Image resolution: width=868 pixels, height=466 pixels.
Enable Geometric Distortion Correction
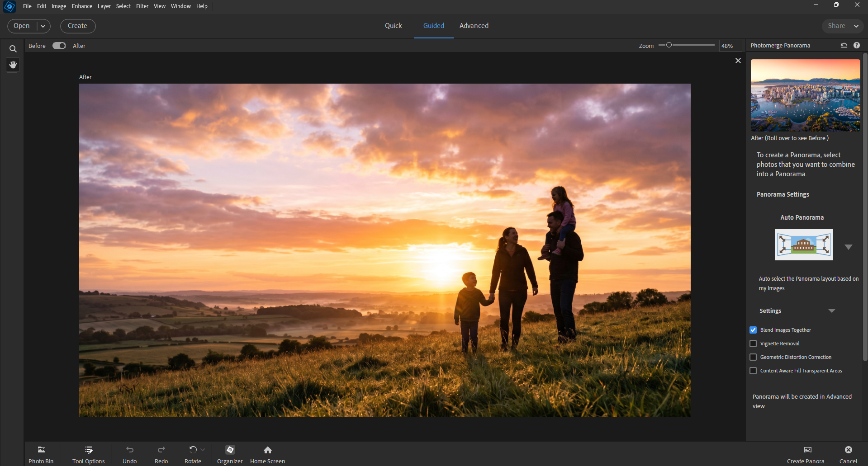click(x=753, y=357)
